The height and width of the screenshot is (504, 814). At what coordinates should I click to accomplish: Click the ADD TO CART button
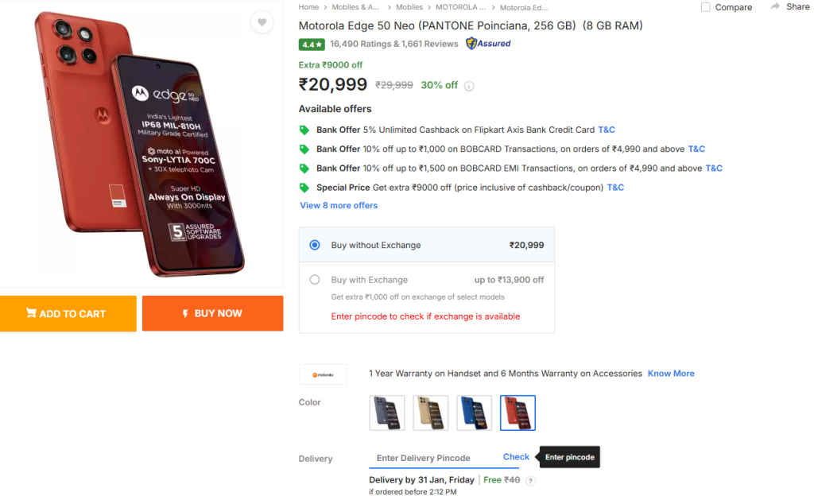[x=68, y=313]
